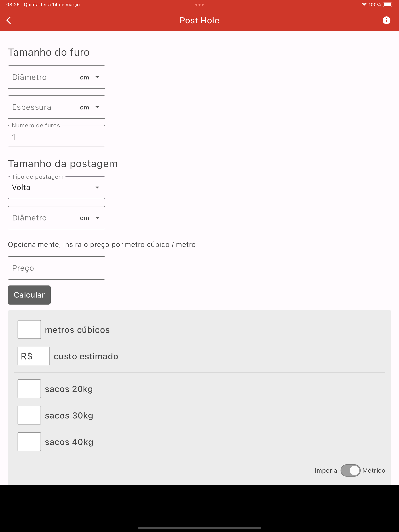This screenshot has width=399, height=532.
Task: Open the Post Hole title in the header
Action: click(x=199, y=20)
